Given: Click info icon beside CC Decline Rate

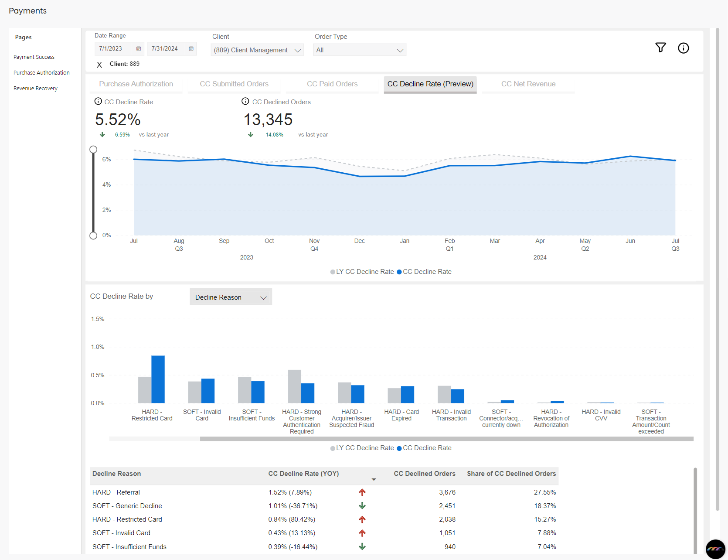Looking at the screenshot, I should point(98,101).
